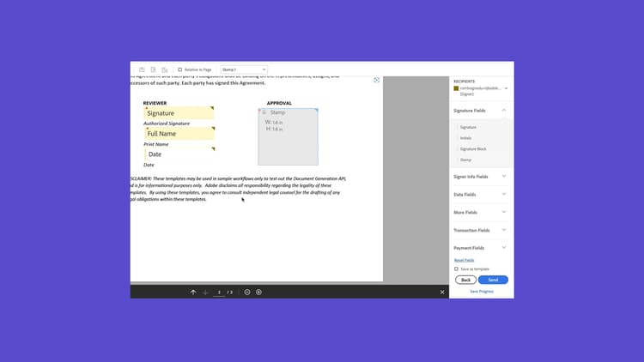Screen dimensions: 644x362
Task: Toggle the Relative to Page checkbox
Action: pos(180,69)
